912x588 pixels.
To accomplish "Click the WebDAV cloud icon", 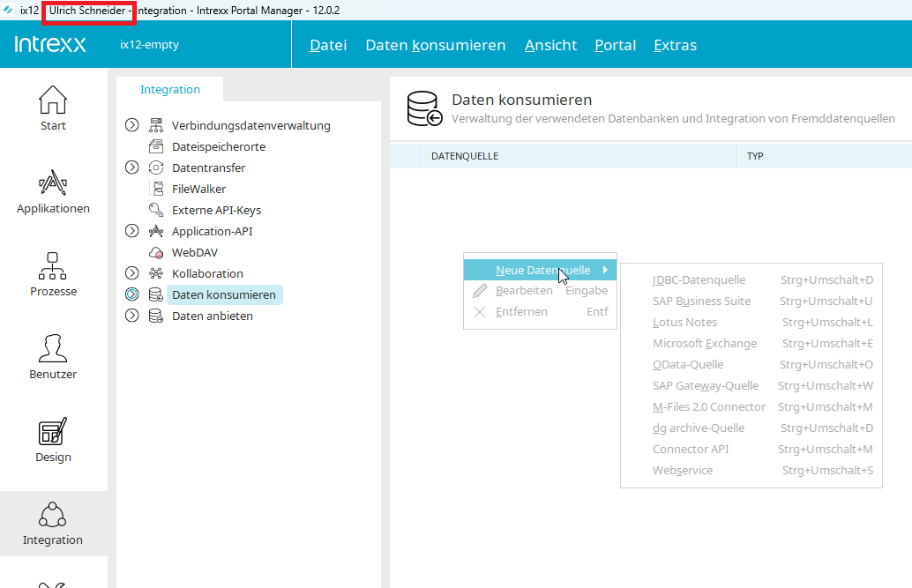I will (x=156, y=252).
